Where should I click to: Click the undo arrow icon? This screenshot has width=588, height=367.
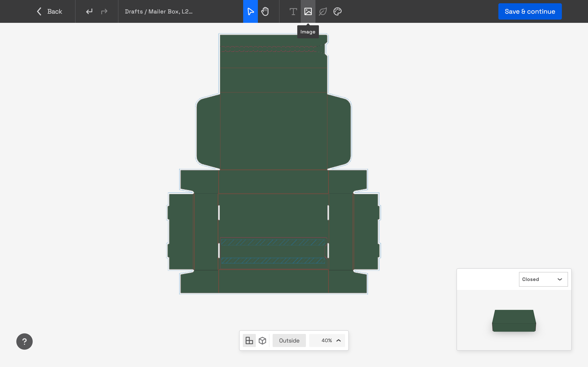[89, 11]
